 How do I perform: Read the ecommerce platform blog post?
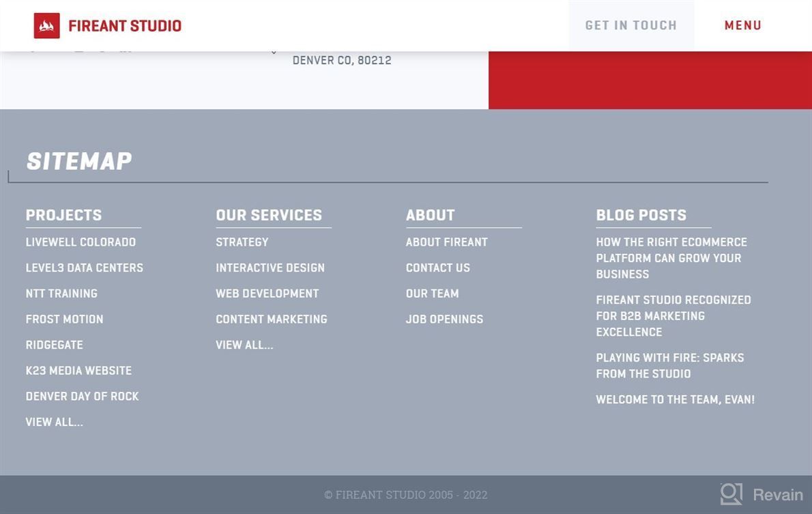671,258
